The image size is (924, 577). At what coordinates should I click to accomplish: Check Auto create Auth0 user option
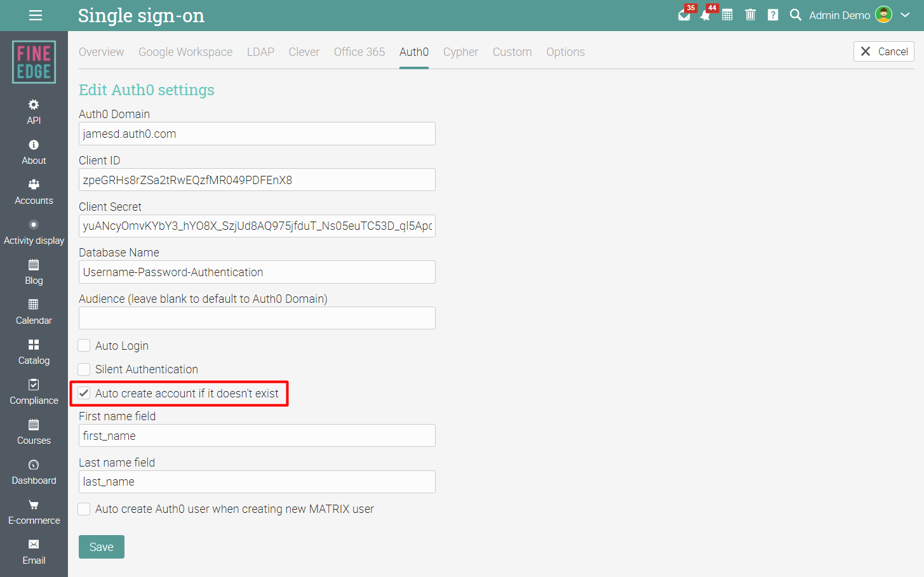(x=84, y=508)
